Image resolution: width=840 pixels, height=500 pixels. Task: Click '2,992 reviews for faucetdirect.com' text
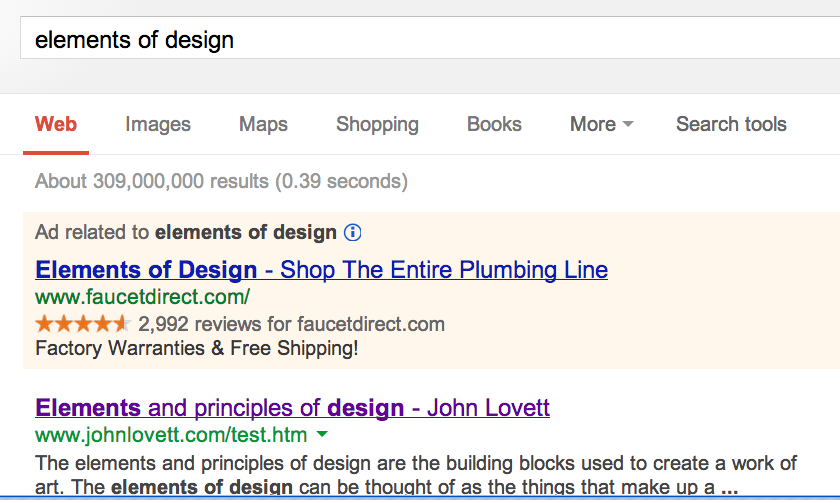(291, 324)
